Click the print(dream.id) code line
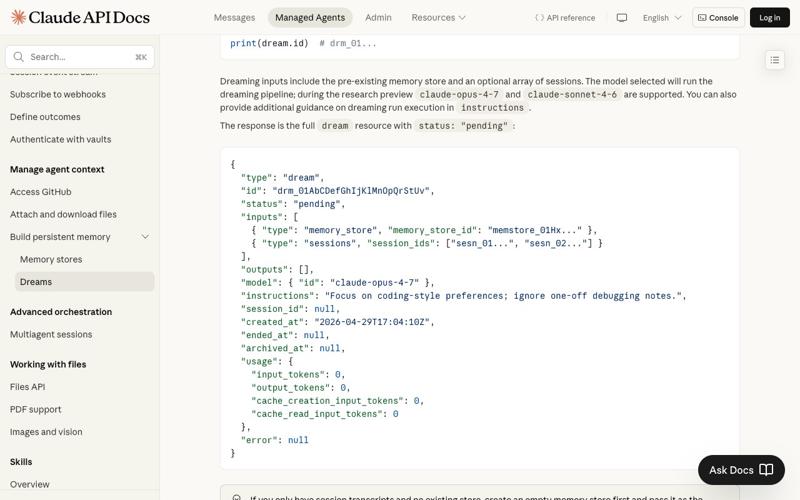 tap(269, 43)
